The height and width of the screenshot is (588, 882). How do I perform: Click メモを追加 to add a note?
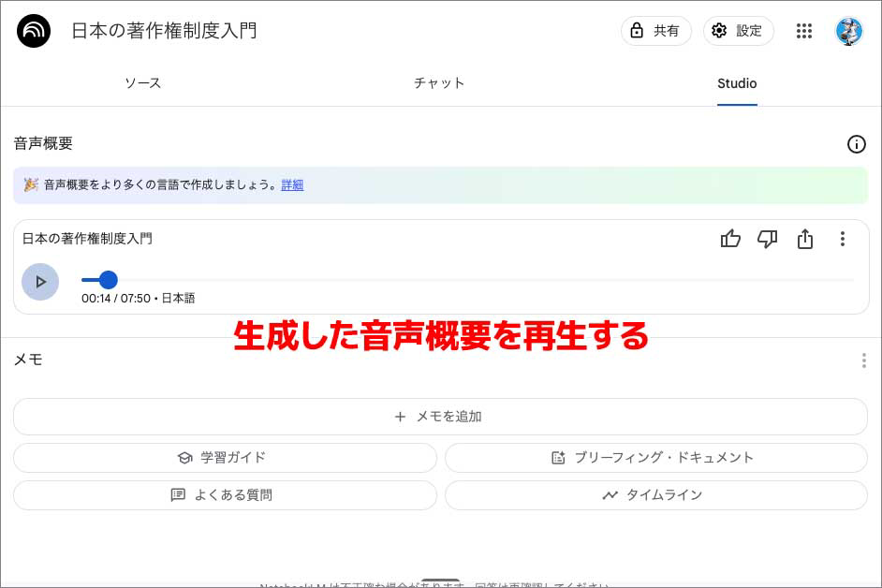click(x=440, y=417)
